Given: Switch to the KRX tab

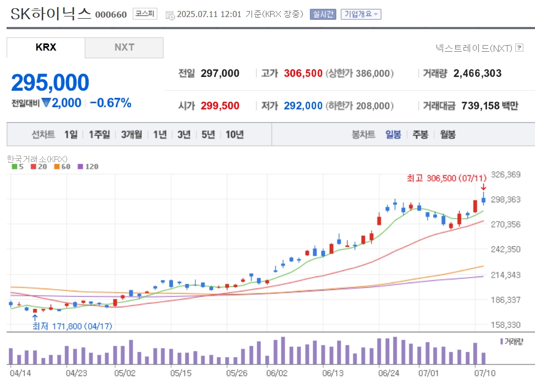Looking at the screenshot, I should (x=46, y=47).
